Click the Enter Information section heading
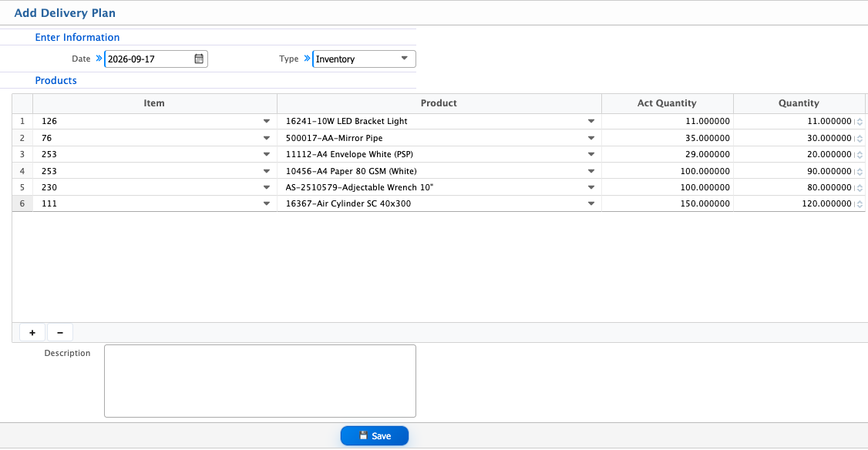This screenshot has width=868, height=450. [x=78, y=37]
